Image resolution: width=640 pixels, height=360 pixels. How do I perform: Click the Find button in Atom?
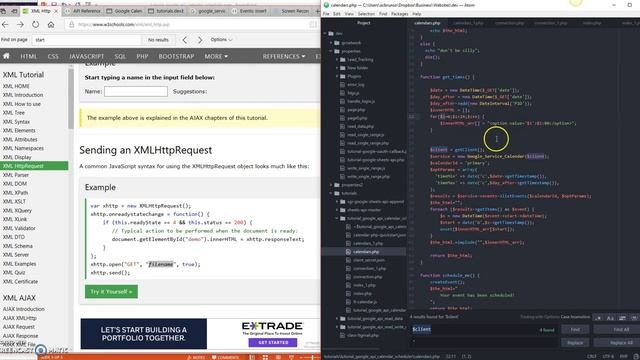(x=575, y=329)
